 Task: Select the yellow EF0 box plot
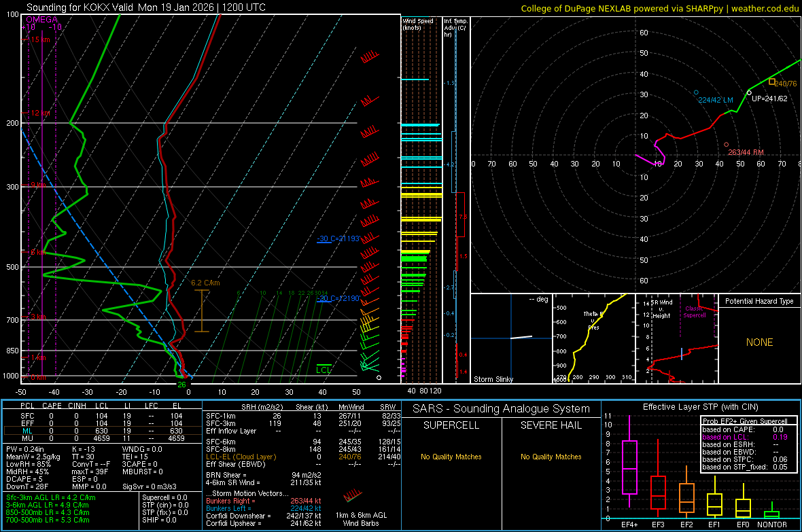(x=743, y=501)
